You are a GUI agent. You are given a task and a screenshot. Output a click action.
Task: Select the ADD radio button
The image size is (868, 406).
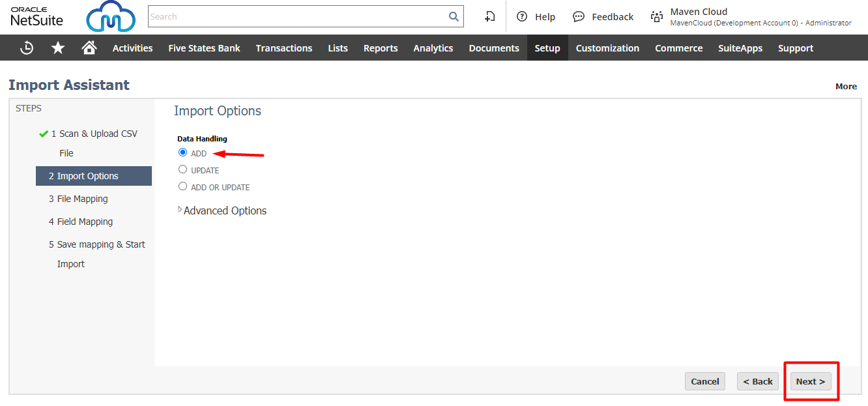(x=183, y=152)
